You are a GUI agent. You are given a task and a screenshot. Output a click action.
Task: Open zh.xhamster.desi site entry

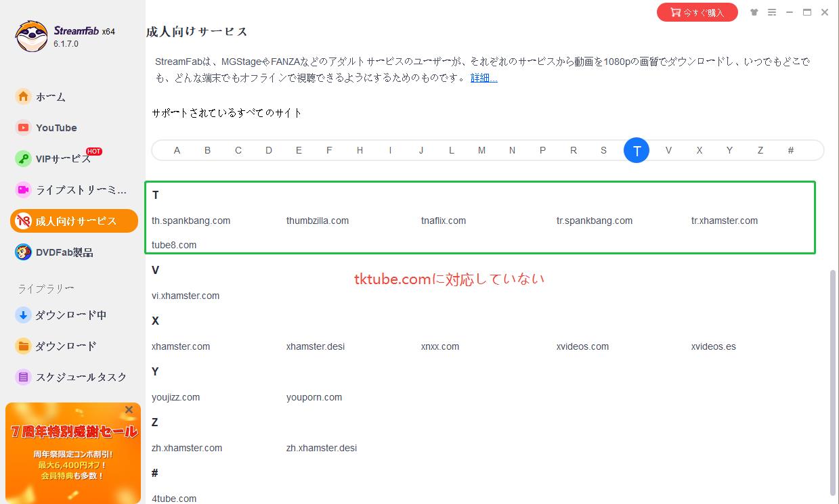click(x=322, y=448)
